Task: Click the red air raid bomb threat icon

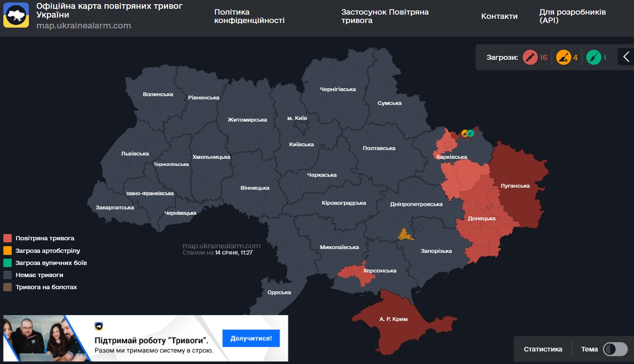Action: click(530, 57)
